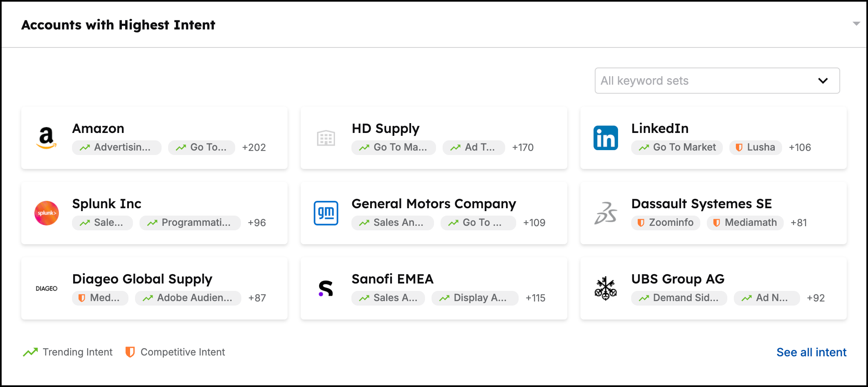This screenshot has height=387, width=868.
Task: Select the Zoominfo tag on Dassault Systemes
Action: [x=666, y=223]
